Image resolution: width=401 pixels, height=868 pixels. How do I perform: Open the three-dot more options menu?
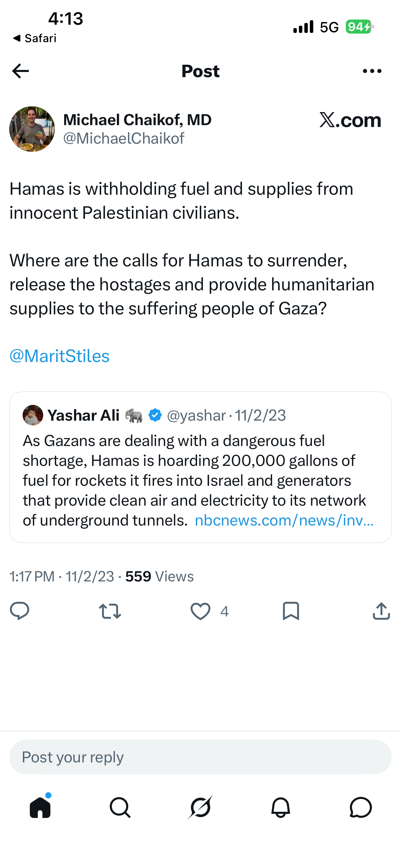[372, 71]
